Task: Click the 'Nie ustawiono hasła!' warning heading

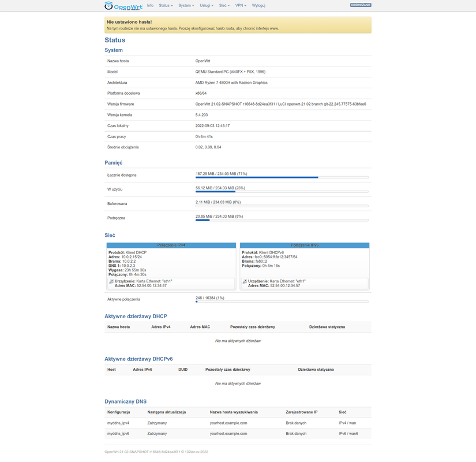Action: click(129, 22)
